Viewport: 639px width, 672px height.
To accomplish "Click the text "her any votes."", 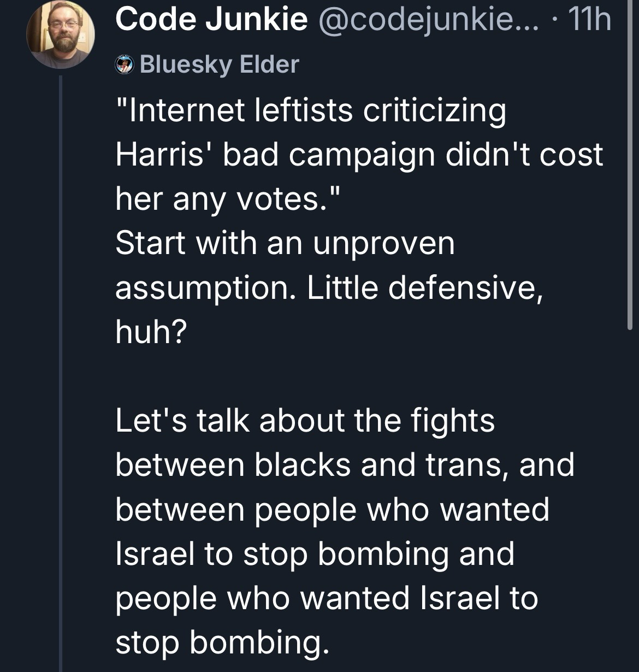I will click(228, 199).
